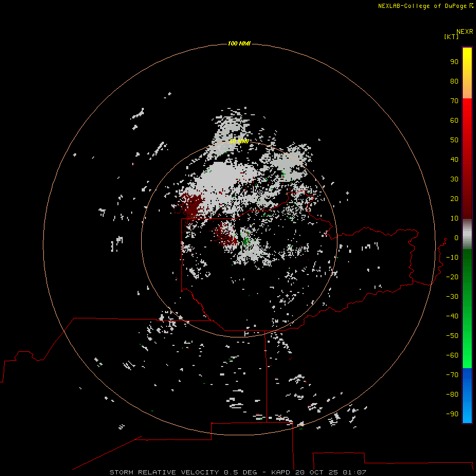
Task: Click the -80 knot label on scale
Action: 452,395
